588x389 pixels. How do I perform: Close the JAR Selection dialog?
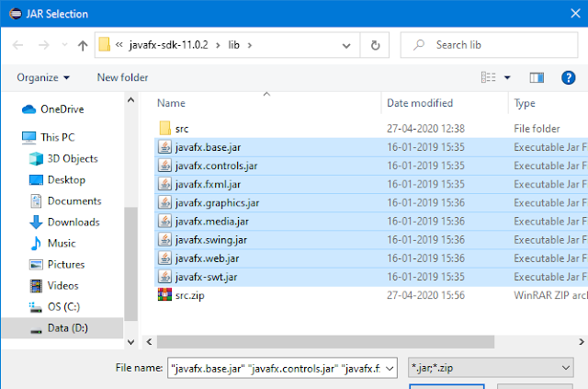click(x=575, y=14)
